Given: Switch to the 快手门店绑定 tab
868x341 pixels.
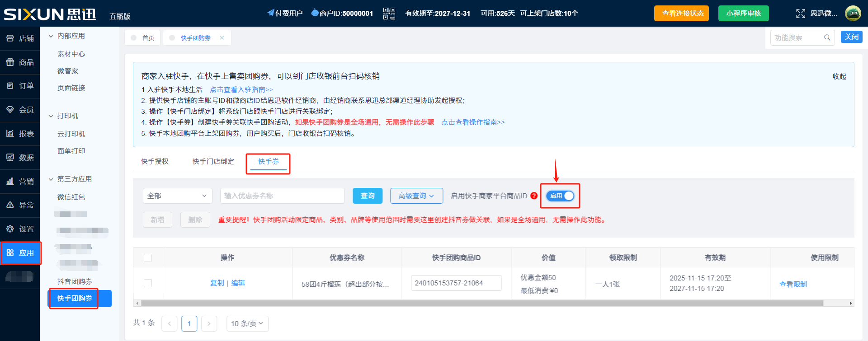Looking at the screenshot, I should click(x=213, y=162).
